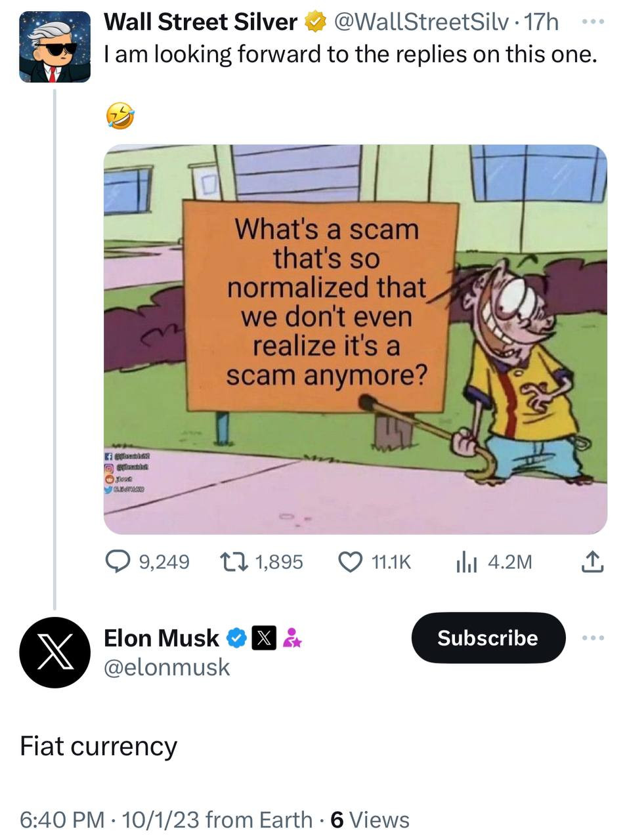
Task: Click the reply comment bubble icon
Action: (119, 561)
